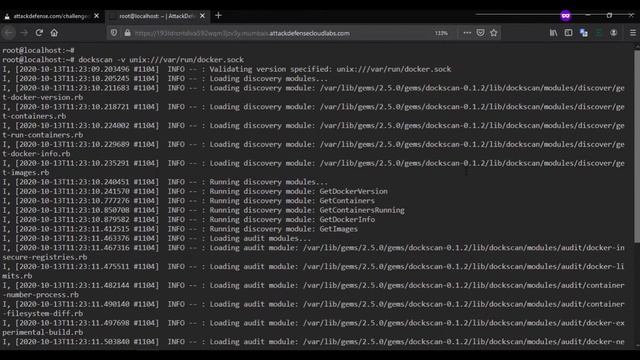Click the 'Validating version specified' log line

pyautogui.click(x=227, y=69)
